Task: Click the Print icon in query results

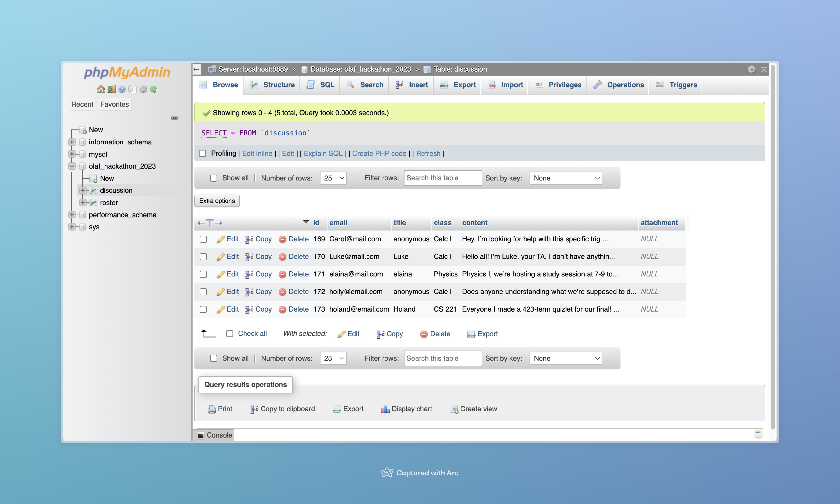Action: pyautogui.click(x=211, y=409)
